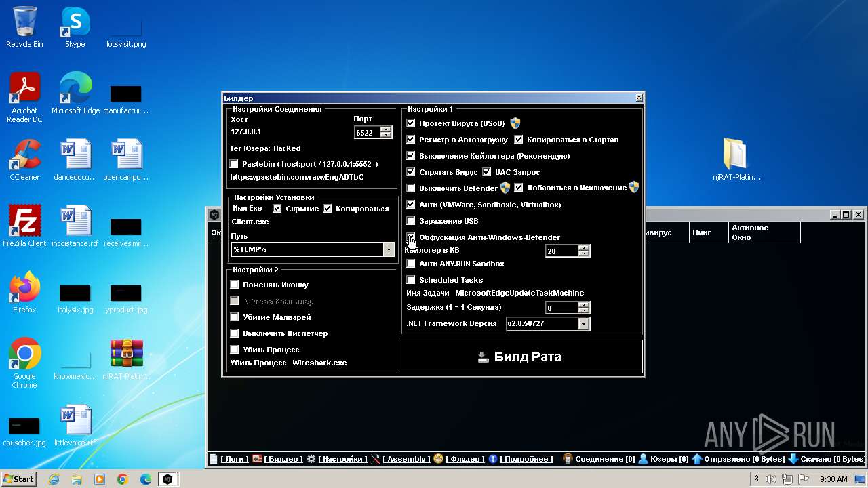Enable Выключить Defender checkbox

tap(411, 188)
